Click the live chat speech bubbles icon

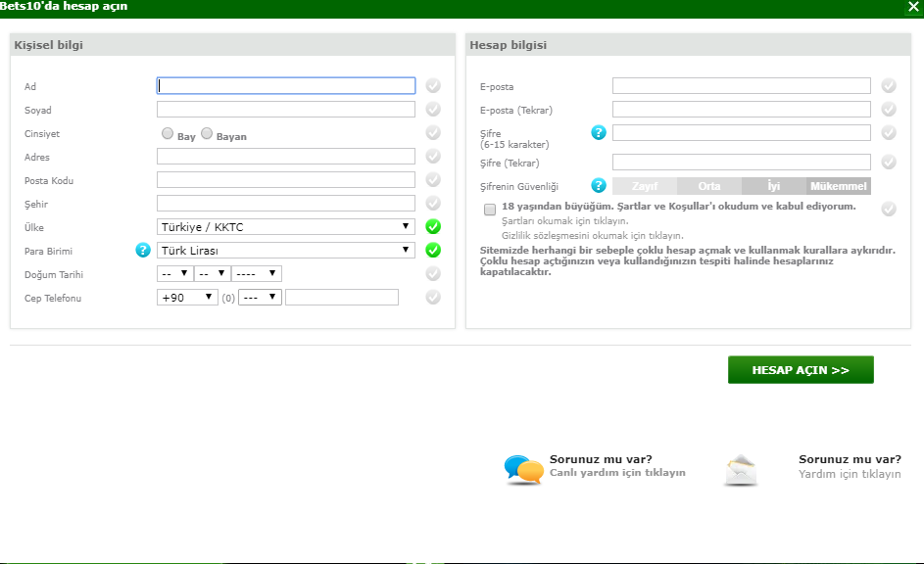click(x=523, y=470)
